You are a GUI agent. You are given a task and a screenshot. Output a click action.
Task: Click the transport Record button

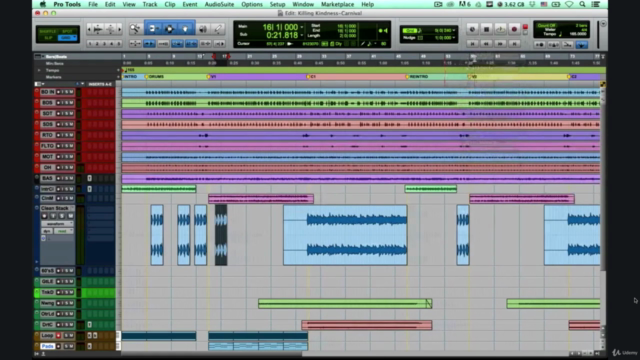tap(514, 29)
